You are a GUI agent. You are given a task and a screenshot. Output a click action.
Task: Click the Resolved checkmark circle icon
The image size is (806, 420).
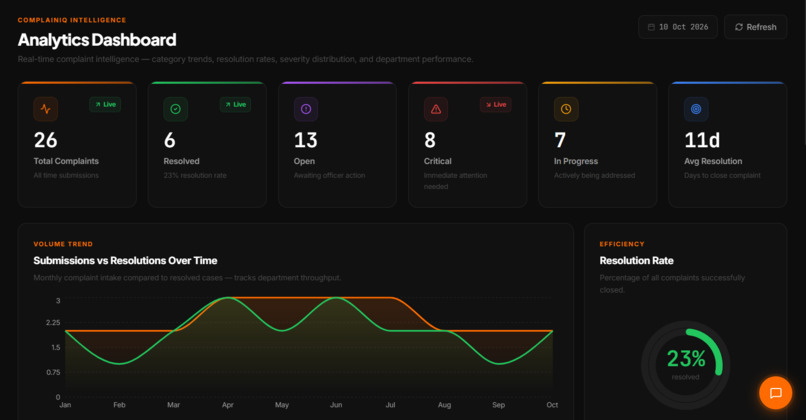(175, 109)
